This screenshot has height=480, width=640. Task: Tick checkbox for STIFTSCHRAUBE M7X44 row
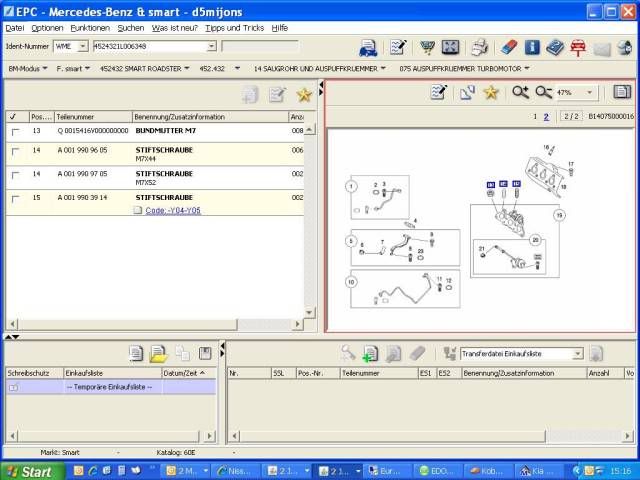coord(16,151)
